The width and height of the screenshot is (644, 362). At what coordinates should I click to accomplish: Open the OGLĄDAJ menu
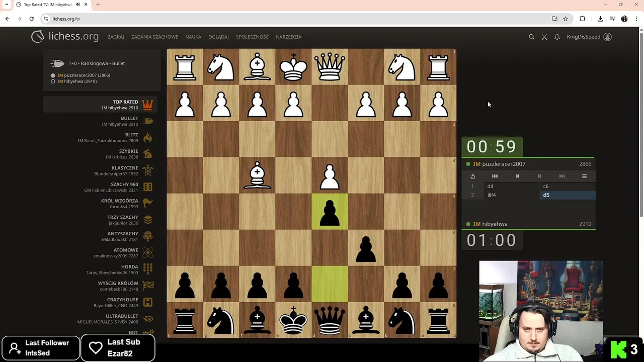pos(218,37)
